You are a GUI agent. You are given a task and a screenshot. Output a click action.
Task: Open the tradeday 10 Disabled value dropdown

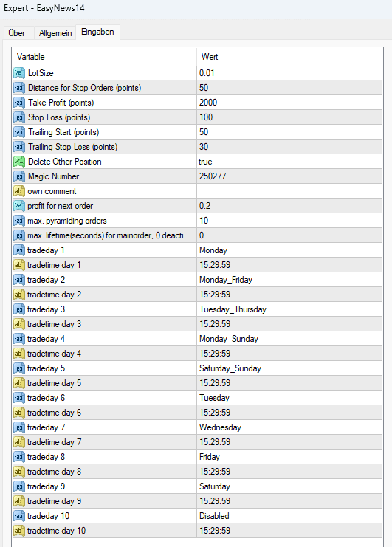(289, 516)
